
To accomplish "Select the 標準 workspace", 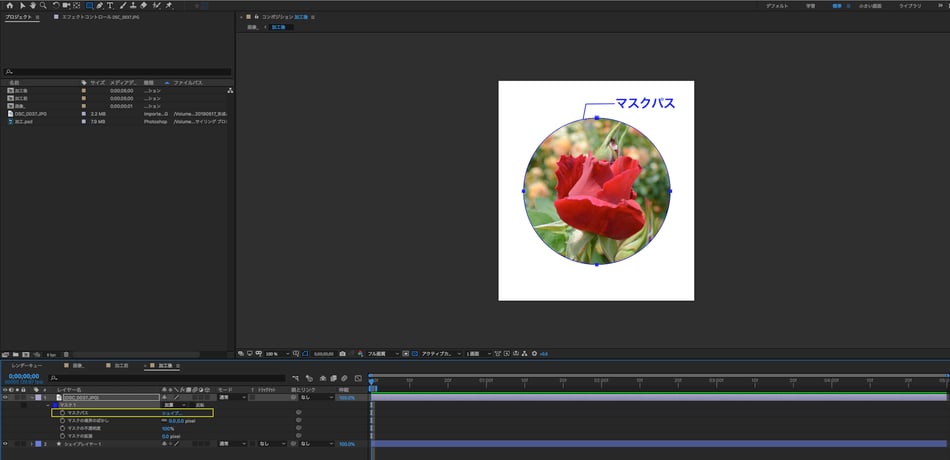I will tap(837, 5).
